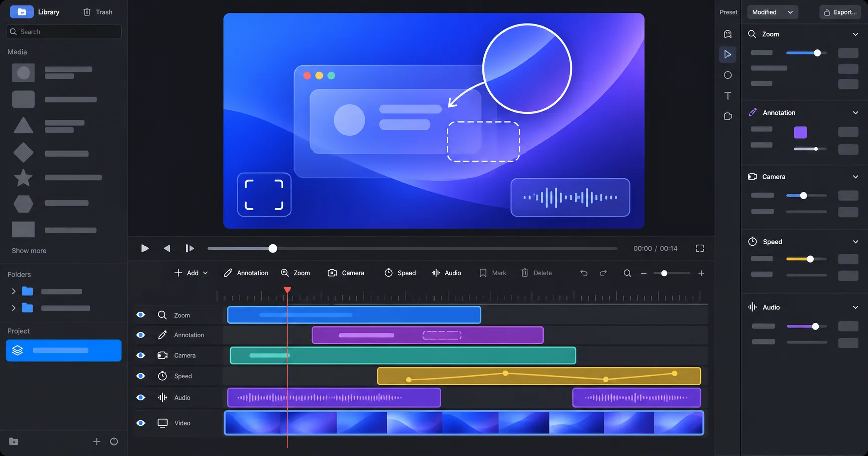Hide the Video track

pos(141,423)
